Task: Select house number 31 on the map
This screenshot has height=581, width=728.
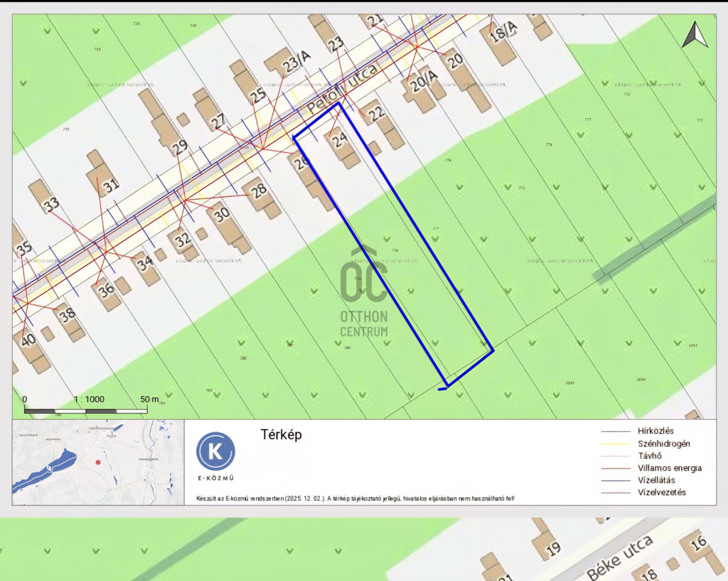Action: (108, 186)
